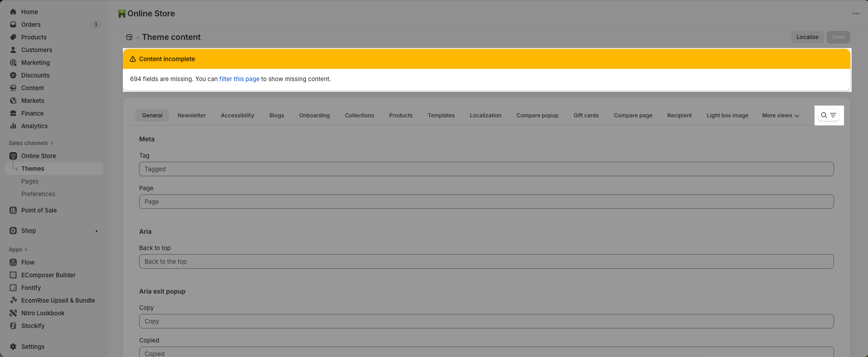Open Themes under Online Store

[x=33, y=169]
